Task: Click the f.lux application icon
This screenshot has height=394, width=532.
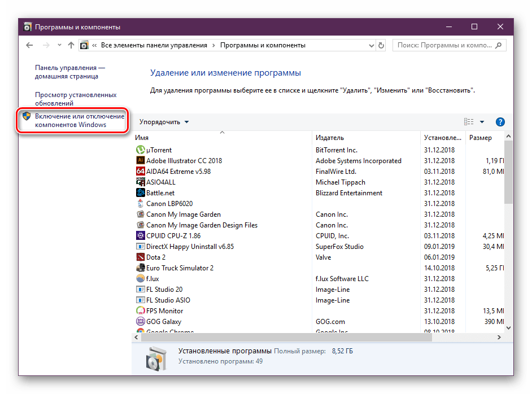Action: (x=141, y=279)
